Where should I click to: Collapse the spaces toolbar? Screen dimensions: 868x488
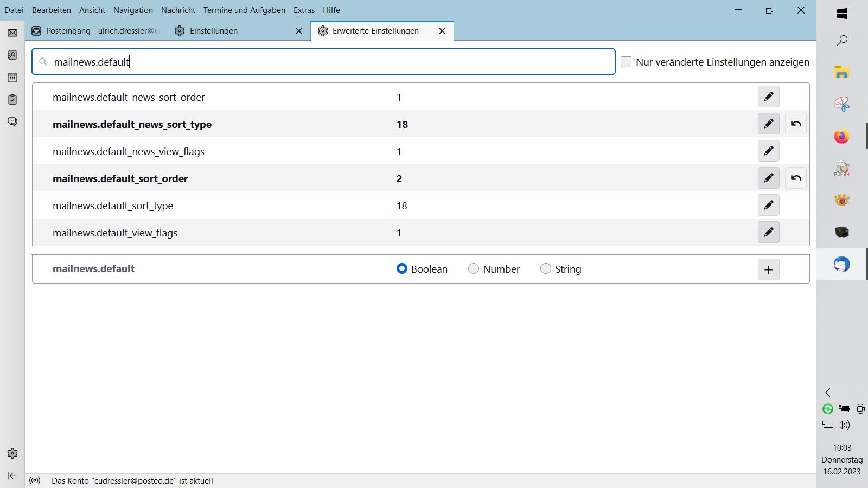click(12, 476)
